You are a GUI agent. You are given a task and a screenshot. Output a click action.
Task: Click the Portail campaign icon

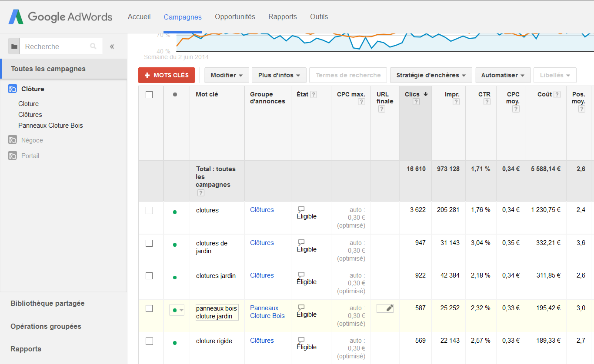click(x=13, y=156)
